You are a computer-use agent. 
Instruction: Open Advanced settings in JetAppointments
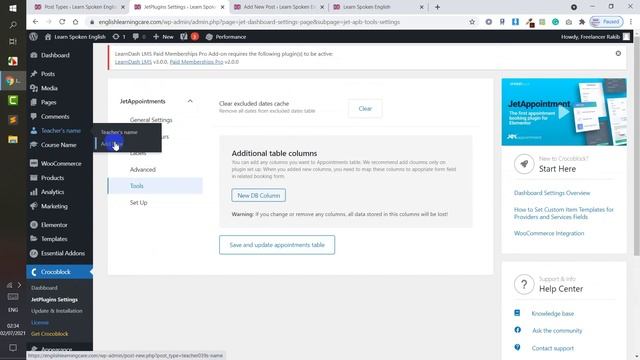point(142,169)
